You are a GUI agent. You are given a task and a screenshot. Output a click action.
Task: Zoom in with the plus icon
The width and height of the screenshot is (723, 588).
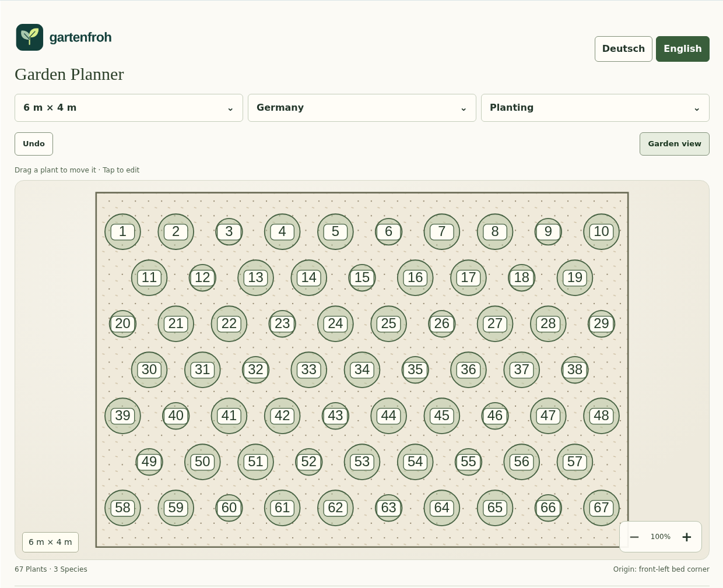coord(687,537)
